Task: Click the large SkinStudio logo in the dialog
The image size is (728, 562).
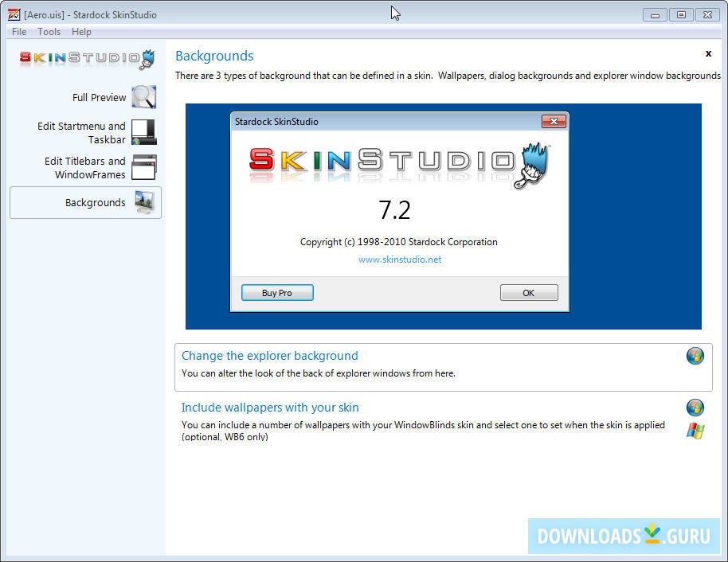Action: (399, 166)
